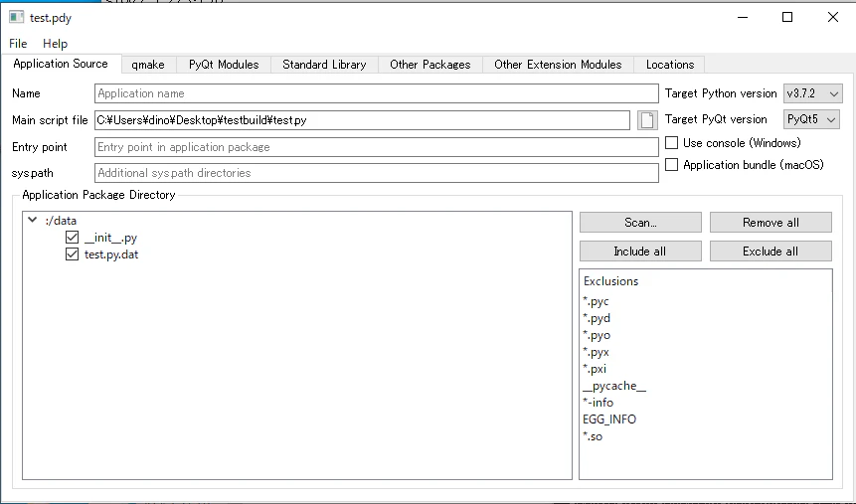Image resolution: width=856 pixels, height=504 pixels.
Task: Collapse the :/data tree node
Action: [32, 220]
